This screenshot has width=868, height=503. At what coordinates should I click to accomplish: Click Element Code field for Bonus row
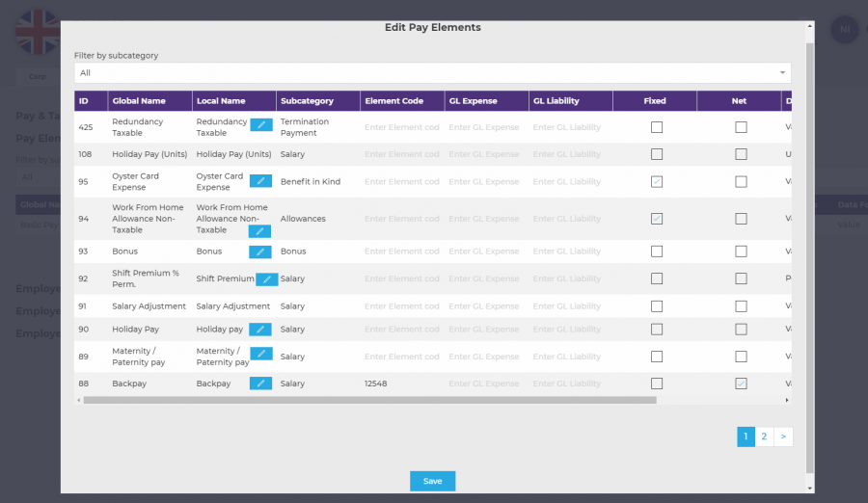402,251
